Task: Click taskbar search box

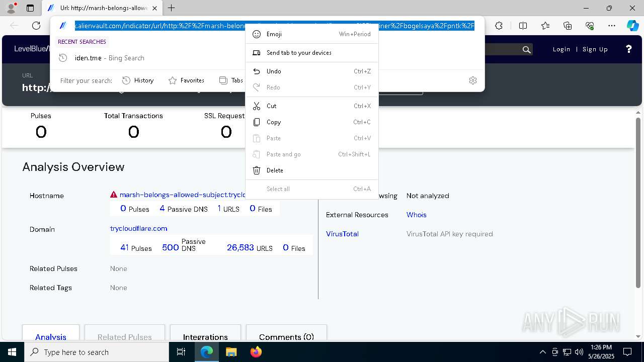Action: click(97, 352)
